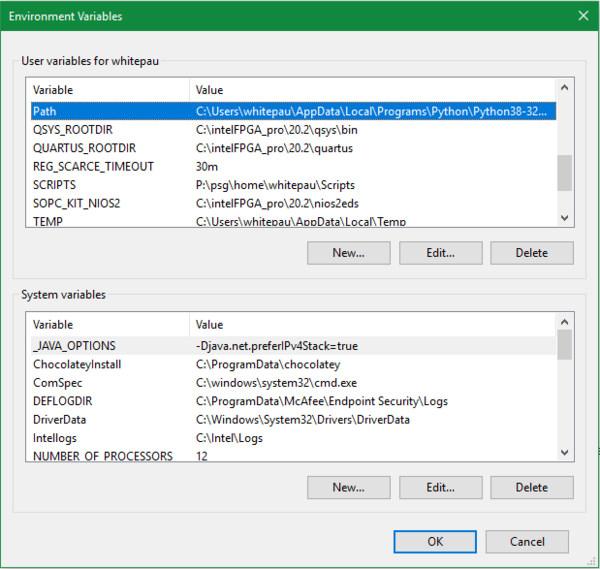Edit the selected system variable

[440, 487]
